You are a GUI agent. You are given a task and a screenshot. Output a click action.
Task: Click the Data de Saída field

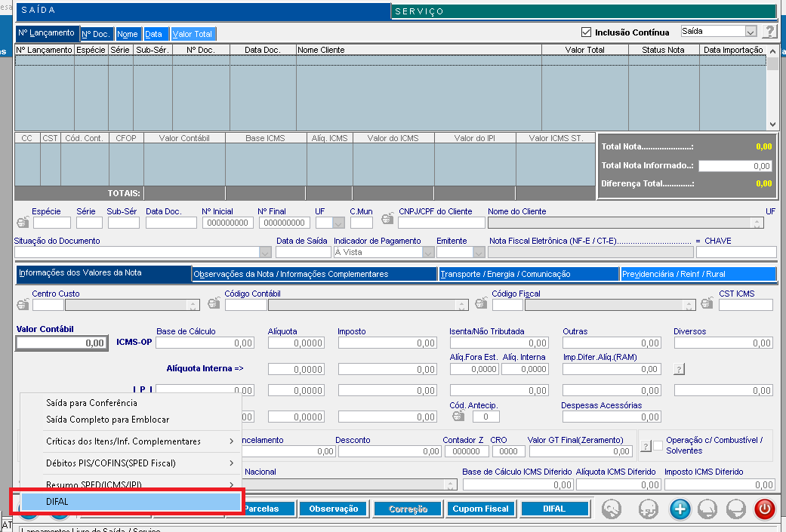point(304,253)
